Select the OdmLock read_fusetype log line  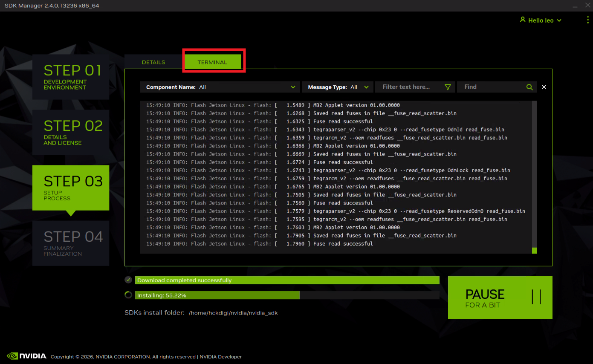click(328, 170)
